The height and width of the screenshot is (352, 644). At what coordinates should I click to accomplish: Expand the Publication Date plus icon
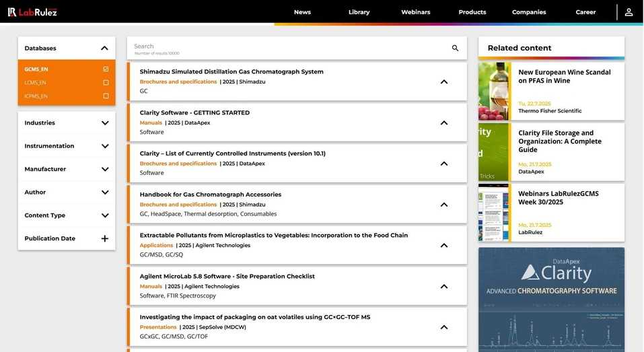pyautogui.click(x=105, y=239)
